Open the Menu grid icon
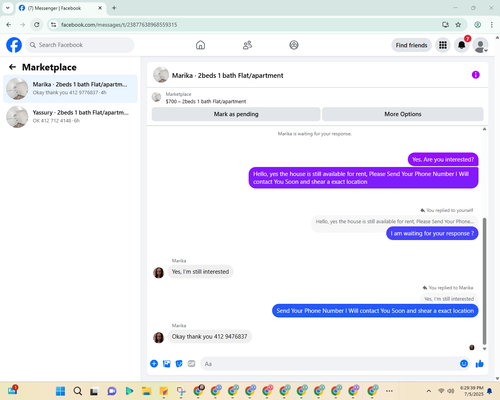Screen dimensions: 500x400 443,45
